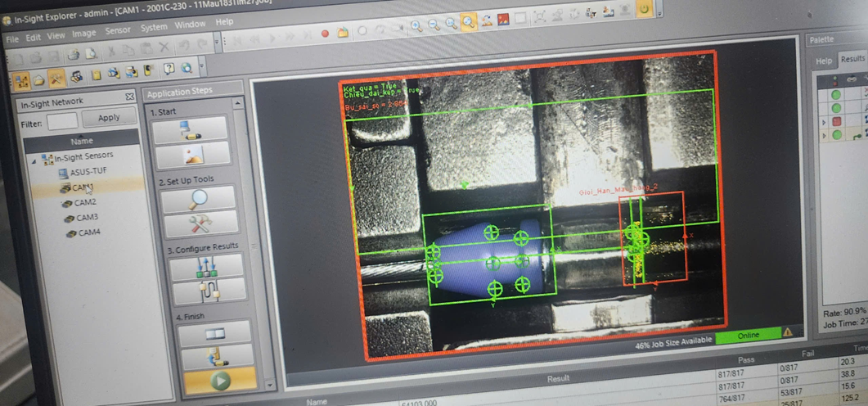Collapse the In-Sight Sensors tree node
This screenshot has width=868, height=406.
[34, 161]
